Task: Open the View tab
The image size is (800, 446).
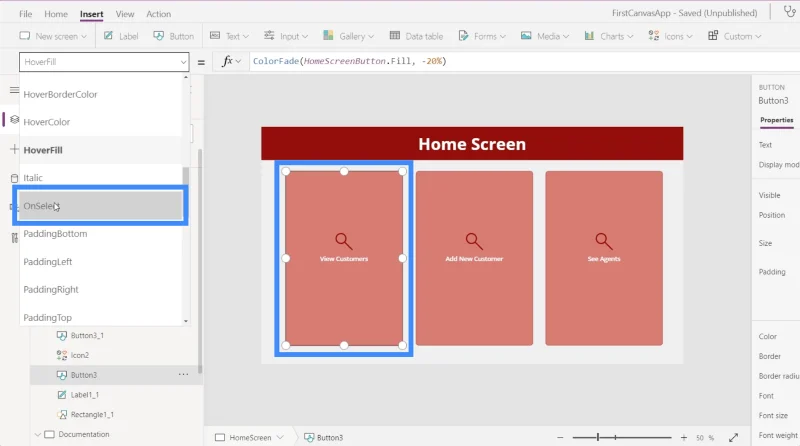Action: point(124,14)
